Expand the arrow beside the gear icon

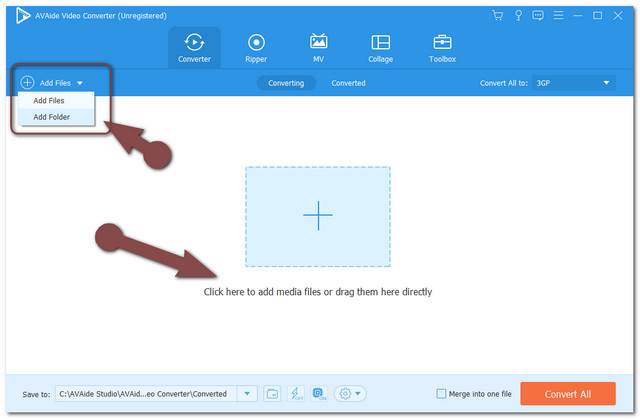point(358,394)
